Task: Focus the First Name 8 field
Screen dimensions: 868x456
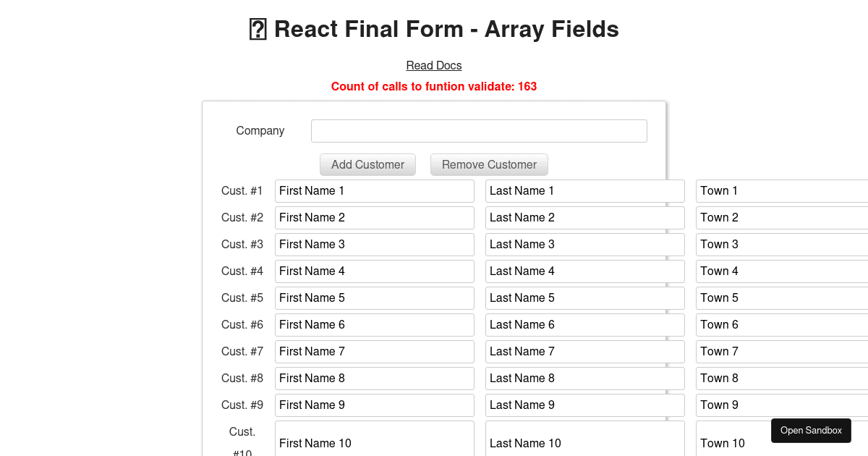Action: [375, 379]
